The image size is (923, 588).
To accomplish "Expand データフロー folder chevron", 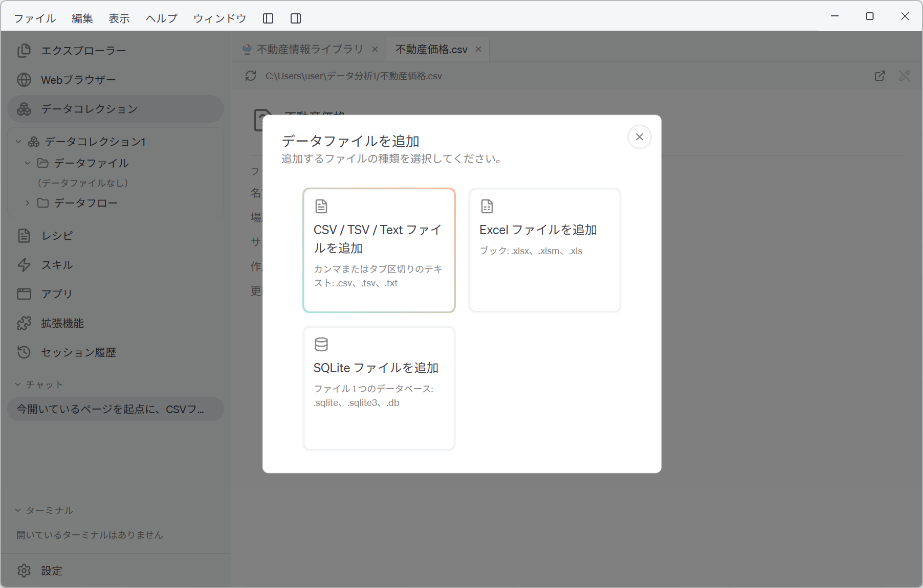I will click(28, 203).
